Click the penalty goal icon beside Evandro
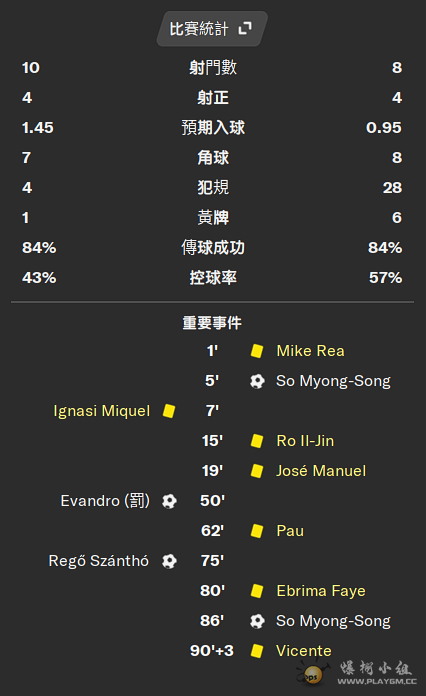426x696 pixels. coord(169,501)
